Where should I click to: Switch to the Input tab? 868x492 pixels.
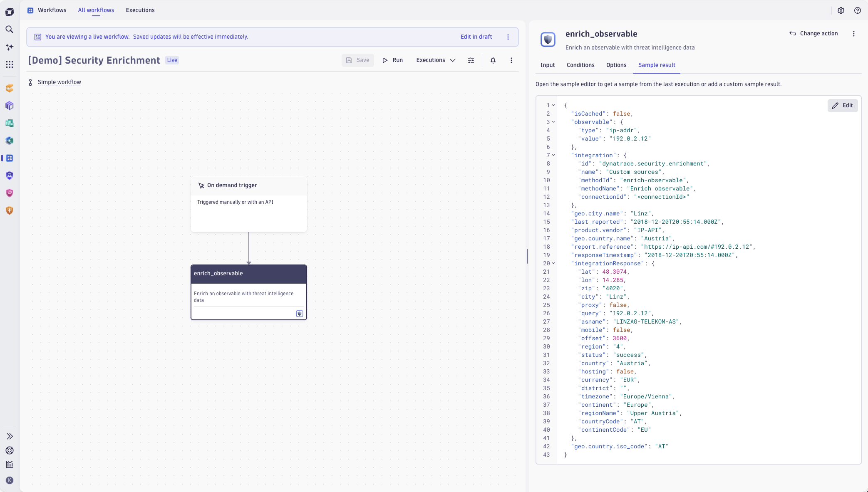(547, 65)
